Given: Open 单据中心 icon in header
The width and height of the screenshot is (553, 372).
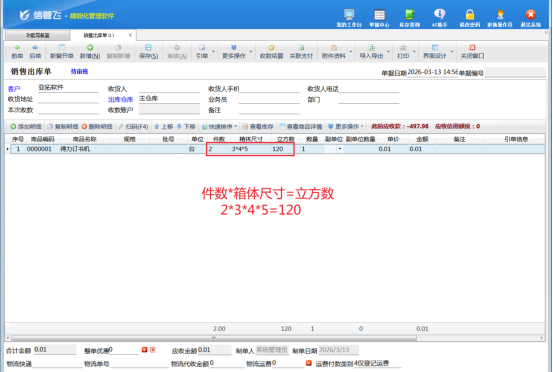Looking at the screenshot, I should [379, 18].
